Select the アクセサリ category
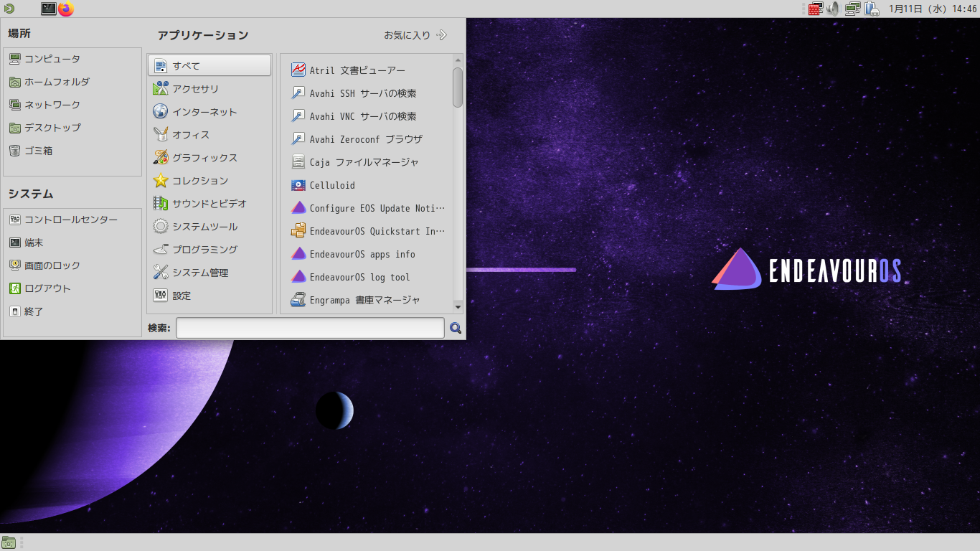 (x=209, y=89)
